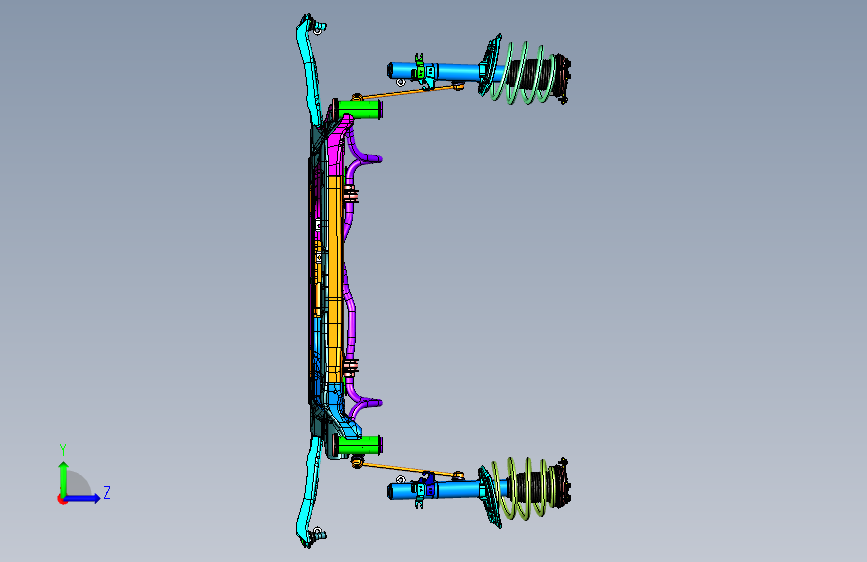
Task: Click the red origin ball of the triad
Action: pos(61,499)
